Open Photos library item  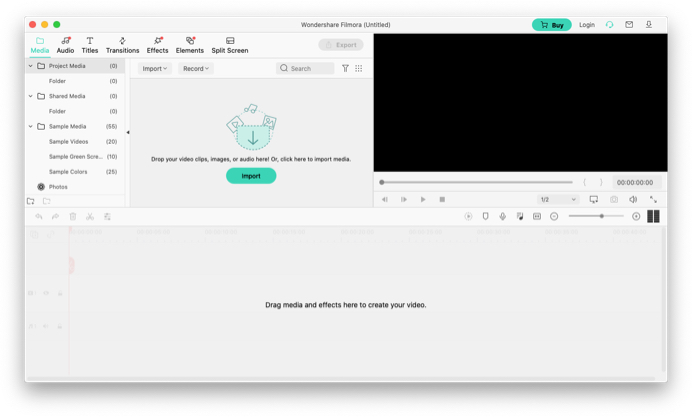point(75,187)
